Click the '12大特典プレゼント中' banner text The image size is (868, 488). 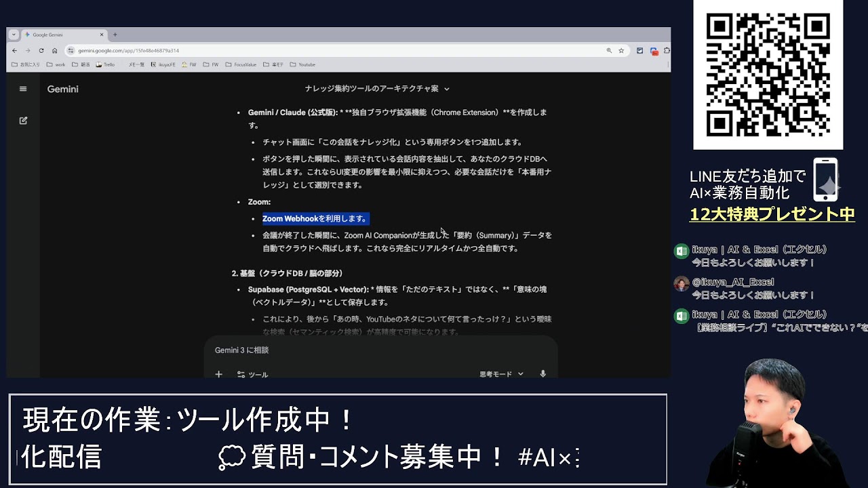tap(772, 215)
